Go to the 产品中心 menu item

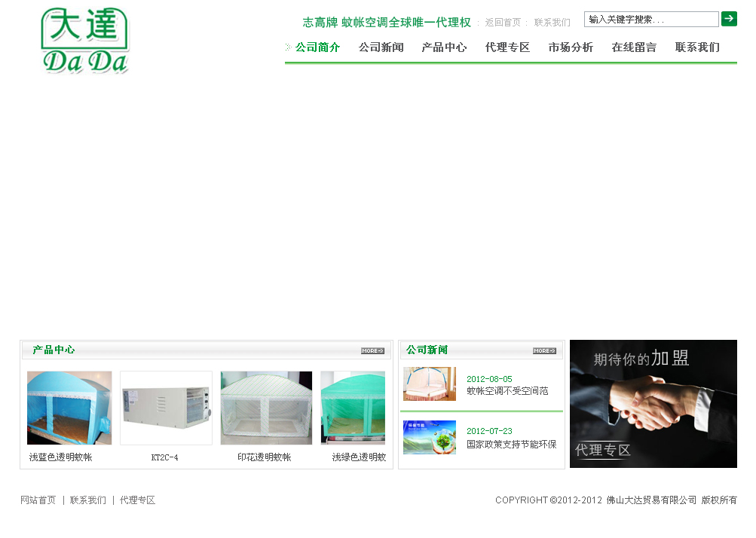click(x=444, y=47)
